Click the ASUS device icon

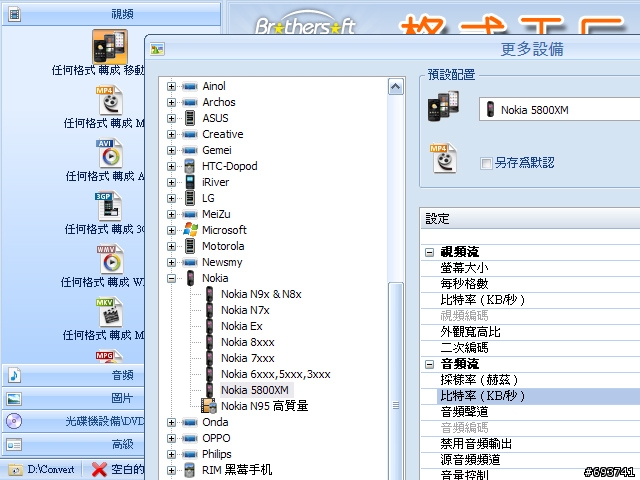(x=190, y=118)
